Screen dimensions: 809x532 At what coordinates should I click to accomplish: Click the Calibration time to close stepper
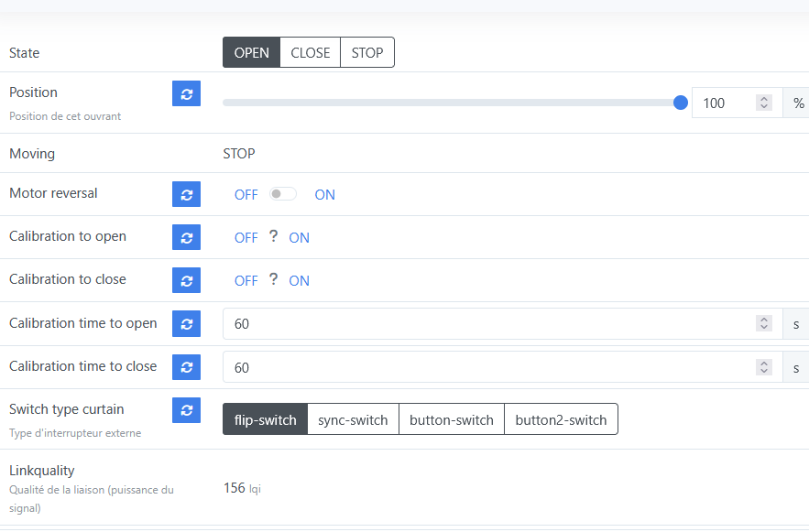763,367
